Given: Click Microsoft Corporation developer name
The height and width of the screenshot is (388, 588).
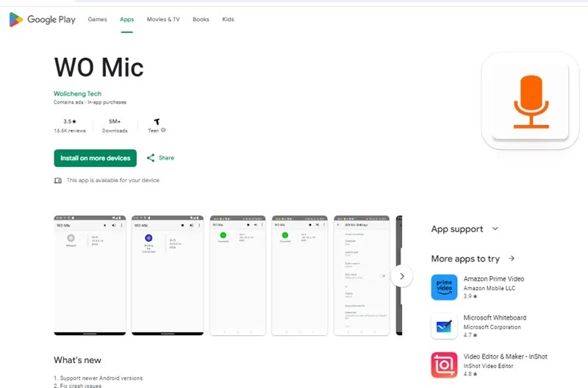Looking at the screenshot, I should (x=492, y=327).
